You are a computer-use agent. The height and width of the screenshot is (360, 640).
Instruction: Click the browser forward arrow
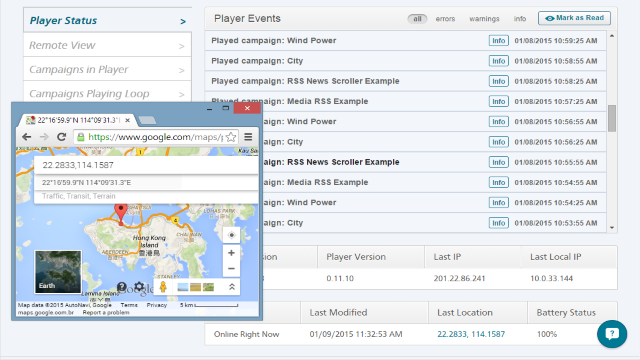point(44,137)
